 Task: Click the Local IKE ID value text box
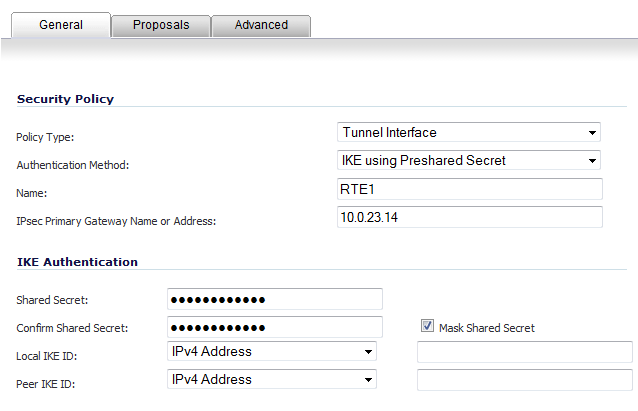point(525,352)
